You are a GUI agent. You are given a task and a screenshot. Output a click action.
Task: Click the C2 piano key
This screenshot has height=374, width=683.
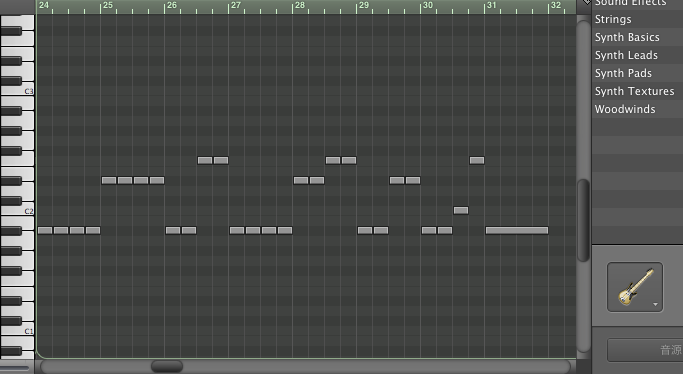click(x=17, y=211)
